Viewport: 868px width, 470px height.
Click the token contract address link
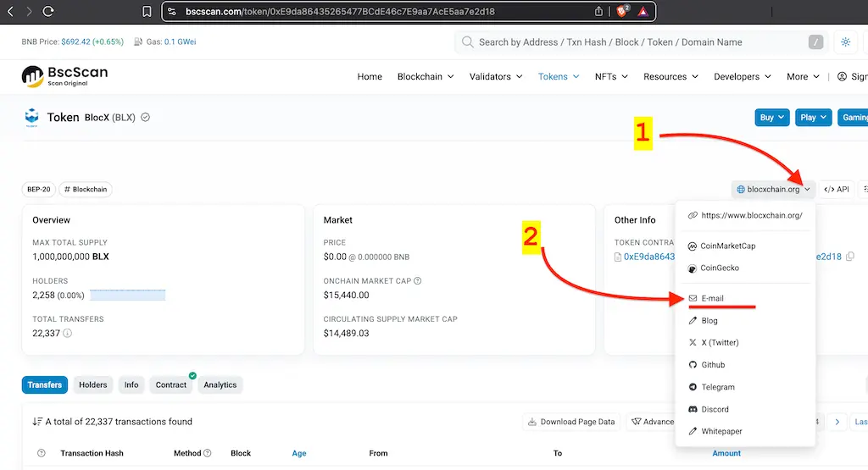pyautogui.click(x=649, y=257)
